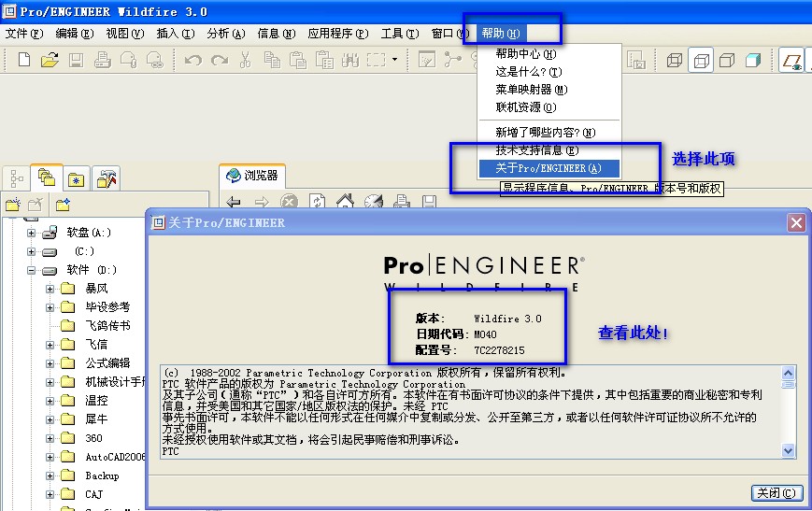Click the browser save icon

click(x=429, y=202)
